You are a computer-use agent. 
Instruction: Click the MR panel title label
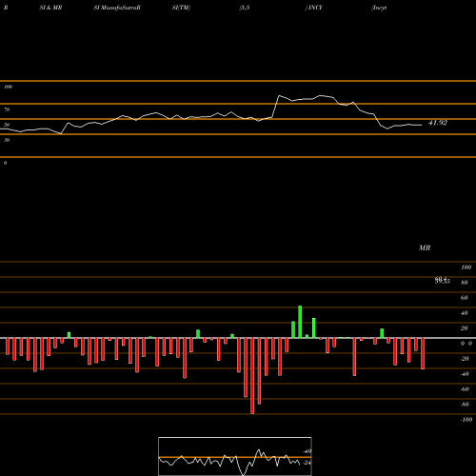click(425, 248)
